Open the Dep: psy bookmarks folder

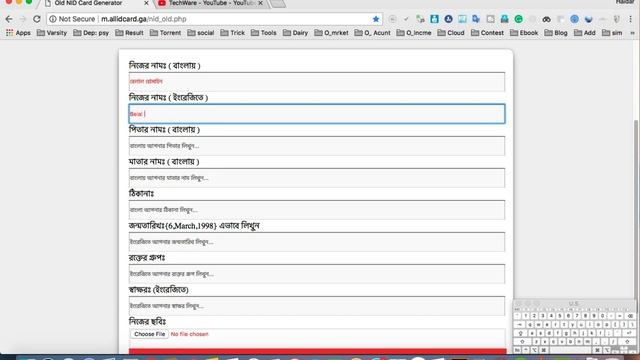pos(91,33)
